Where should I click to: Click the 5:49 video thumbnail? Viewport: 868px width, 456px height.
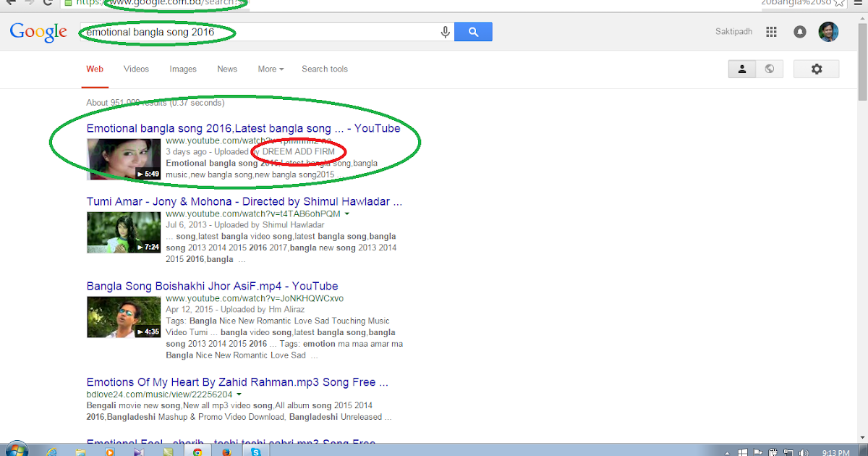(x=124, y=159)
